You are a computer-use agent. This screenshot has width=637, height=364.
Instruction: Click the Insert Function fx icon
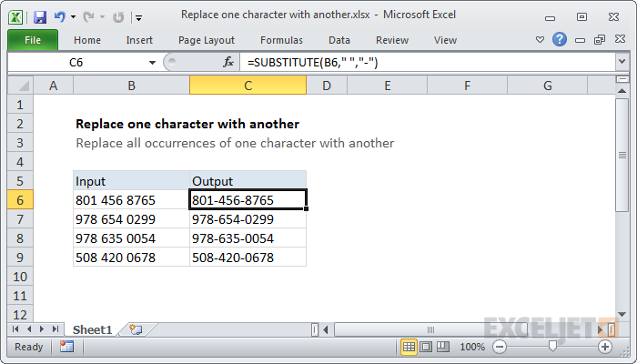click(x=228, y=62)
